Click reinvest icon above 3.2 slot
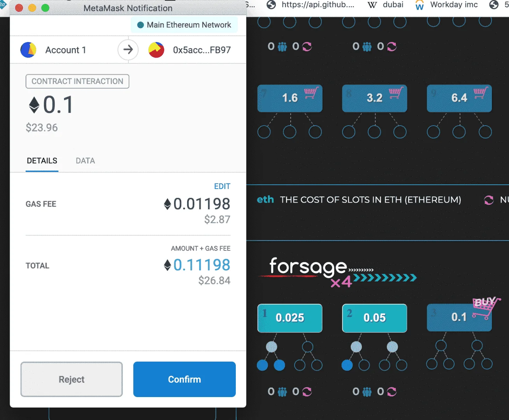 tap(391, 47)
